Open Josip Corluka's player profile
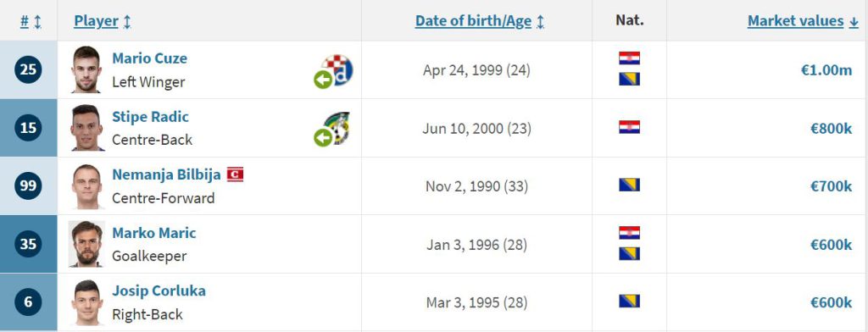This screenshot has height=332, width=868. (x=159, y=290)
